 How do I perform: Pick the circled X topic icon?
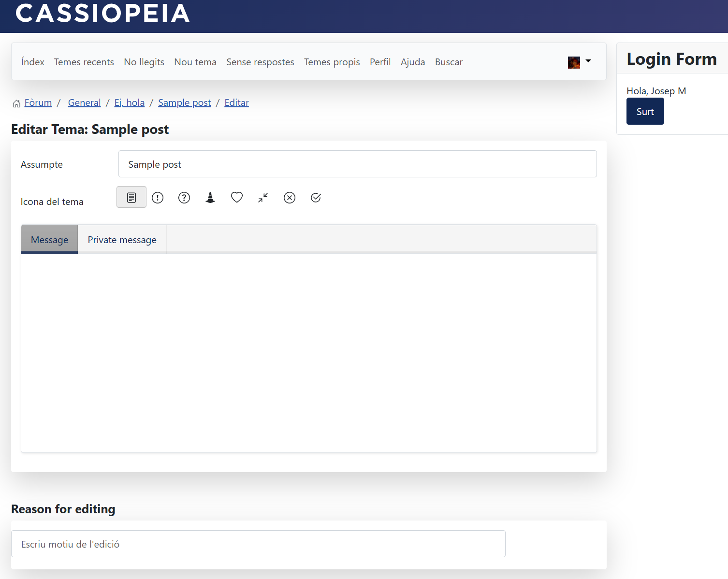[x=290, y=198]
